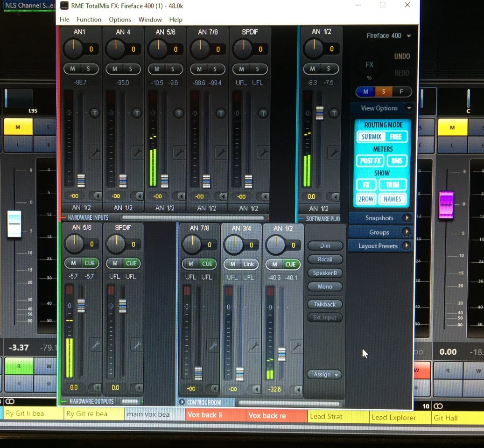Open wrench settings on hardware input AN 7/8
484x448 pixels.
[x=221, y=153]
